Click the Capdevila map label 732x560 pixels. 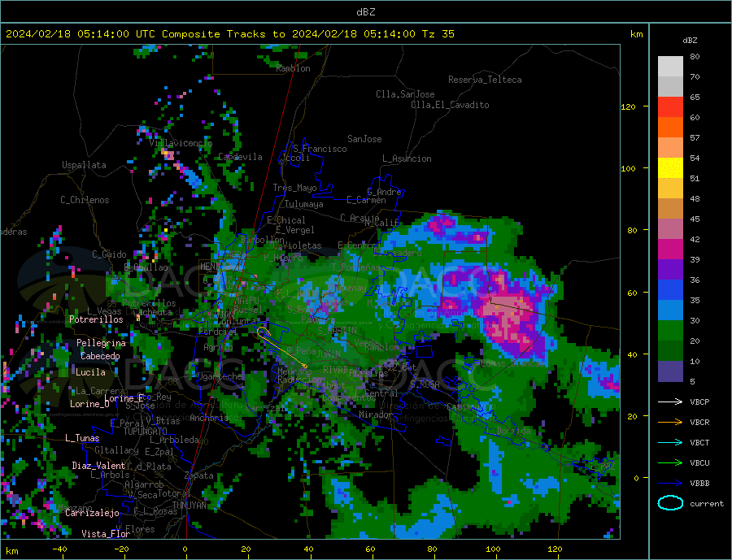[x=241, y=157]
